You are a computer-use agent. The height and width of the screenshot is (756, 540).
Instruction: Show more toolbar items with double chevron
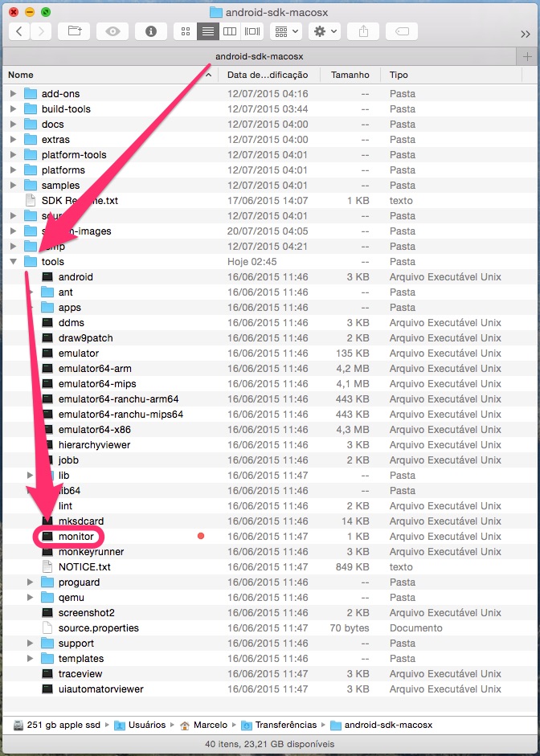525,34
